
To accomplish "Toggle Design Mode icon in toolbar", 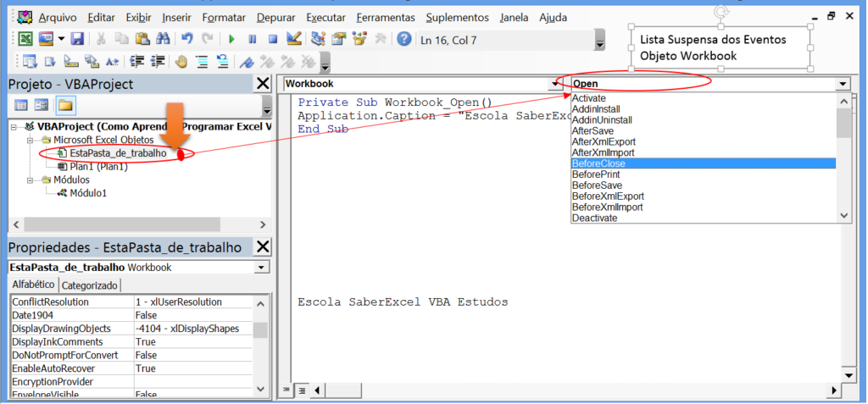I will [x=294, y=39].
